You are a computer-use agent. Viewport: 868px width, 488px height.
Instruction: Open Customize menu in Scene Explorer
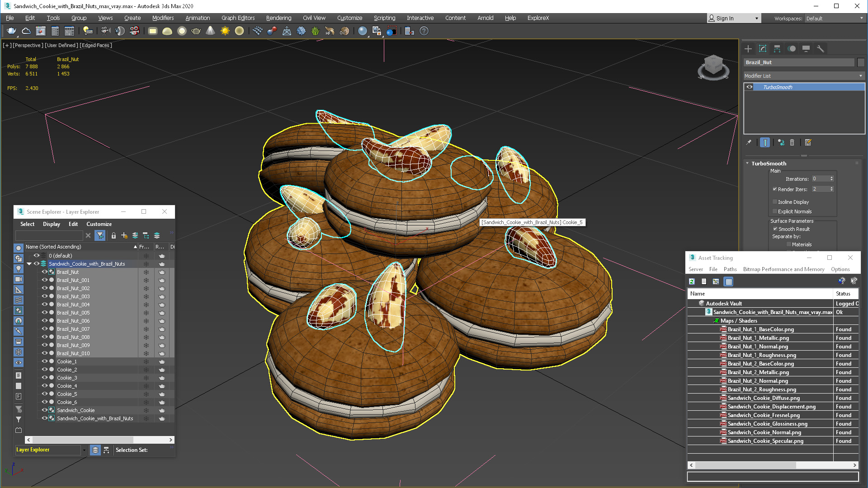tap(99, 224)
